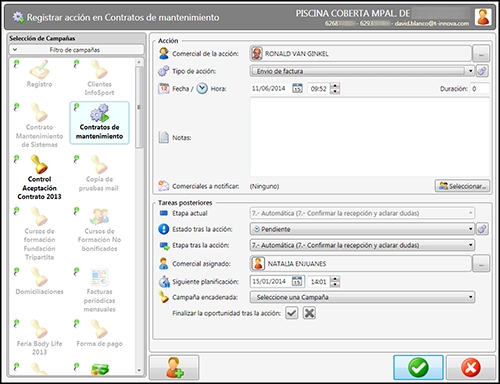Open link icon beside Estado tras la acción
This screenshot has height=384, width=500.
(x=482, y=229)
